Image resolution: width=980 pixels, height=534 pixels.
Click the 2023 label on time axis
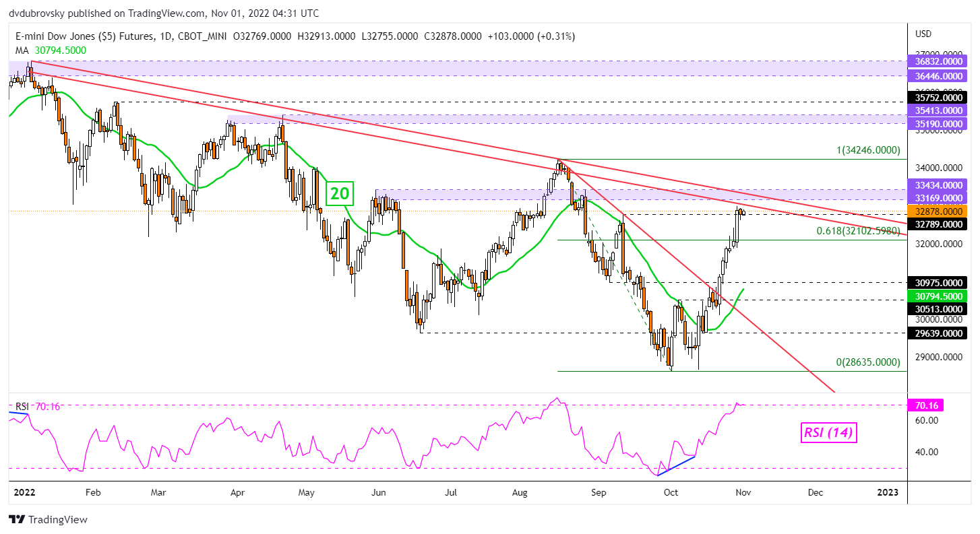[888, 492]
